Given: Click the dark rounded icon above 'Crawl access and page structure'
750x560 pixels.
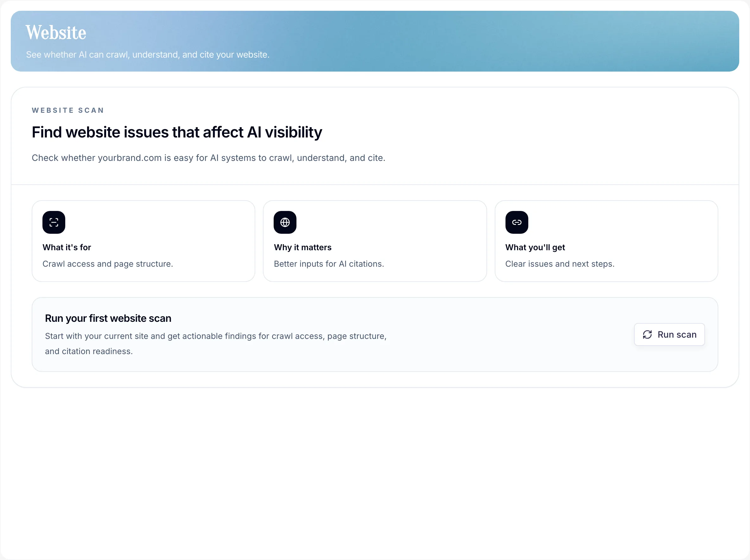Looking at the screenshot, I should click(x=53, y=222).
